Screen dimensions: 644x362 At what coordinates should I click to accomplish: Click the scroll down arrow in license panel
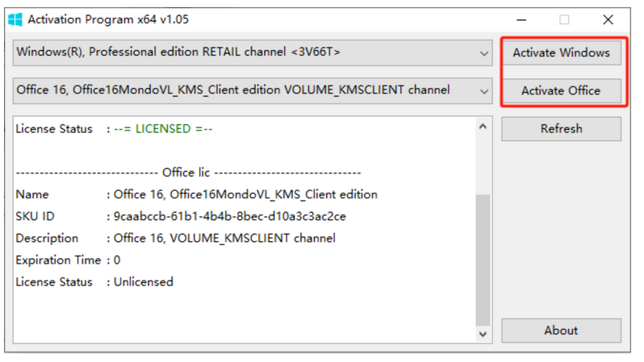pos(483,334)
